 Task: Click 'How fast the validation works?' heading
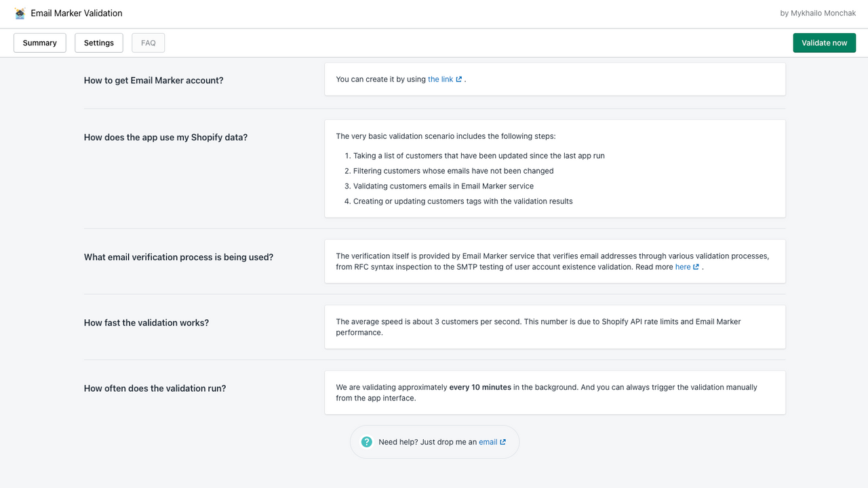(146, 323)
